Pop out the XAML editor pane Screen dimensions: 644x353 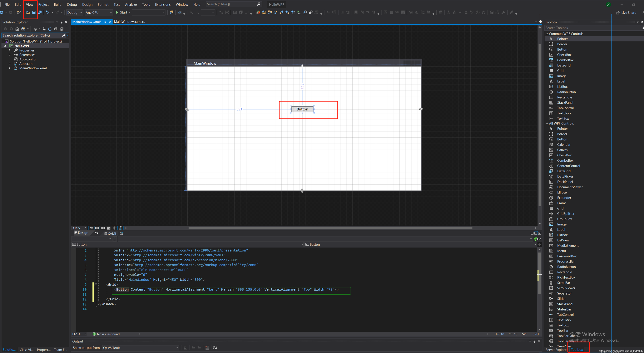121,233
